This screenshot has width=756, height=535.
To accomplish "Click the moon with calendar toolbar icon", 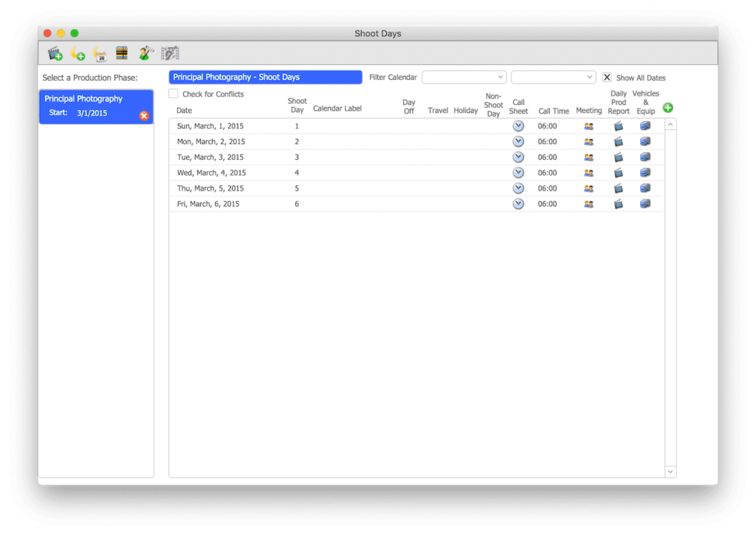I will click(x=100, y=53).
